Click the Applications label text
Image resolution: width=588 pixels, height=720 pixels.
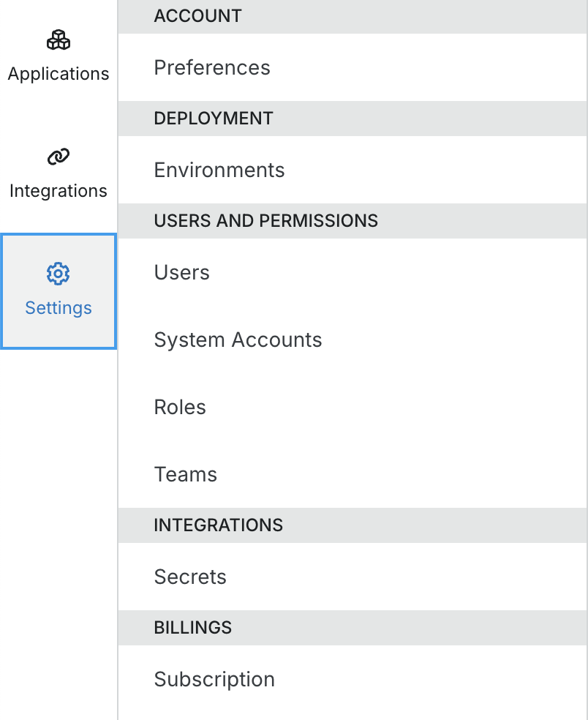pyautogui.click(x=58, y=73)
